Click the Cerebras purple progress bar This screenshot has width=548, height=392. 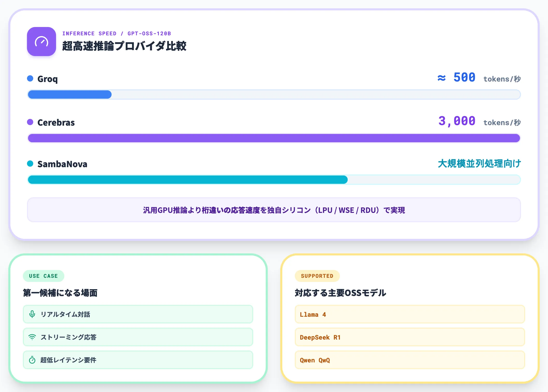pyautogui.click(x=274, y=138)
